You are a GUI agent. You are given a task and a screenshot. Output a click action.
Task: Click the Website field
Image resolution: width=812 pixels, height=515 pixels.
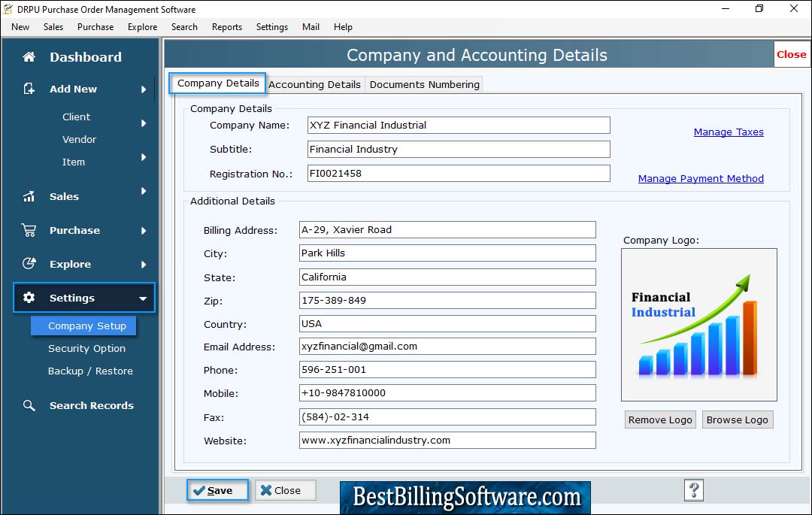click(x=447, y=440)
